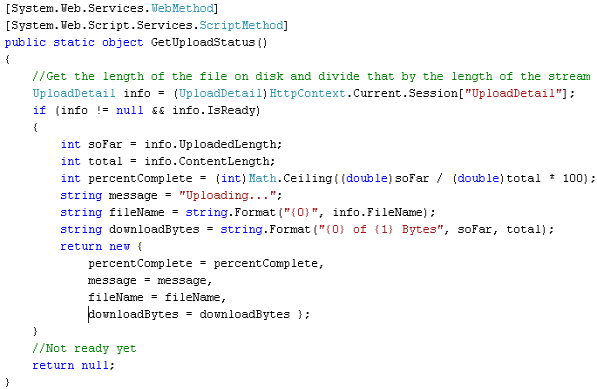Click the 'return new' statement
597x389 pixels.
(95, 246)
